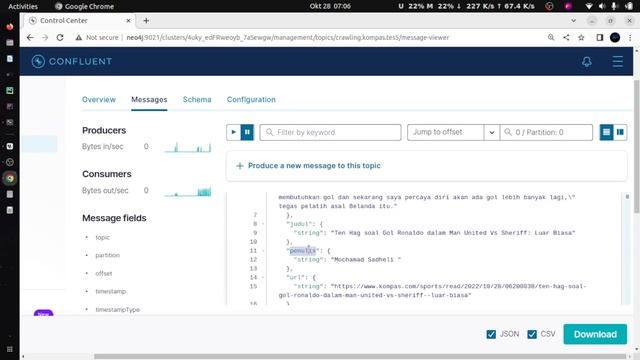Click the Mochamad Sadheli string value

(366, 260)
